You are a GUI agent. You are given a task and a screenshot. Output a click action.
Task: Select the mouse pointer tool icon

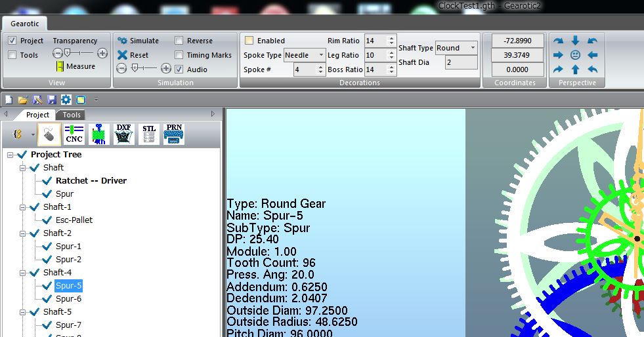49,134
